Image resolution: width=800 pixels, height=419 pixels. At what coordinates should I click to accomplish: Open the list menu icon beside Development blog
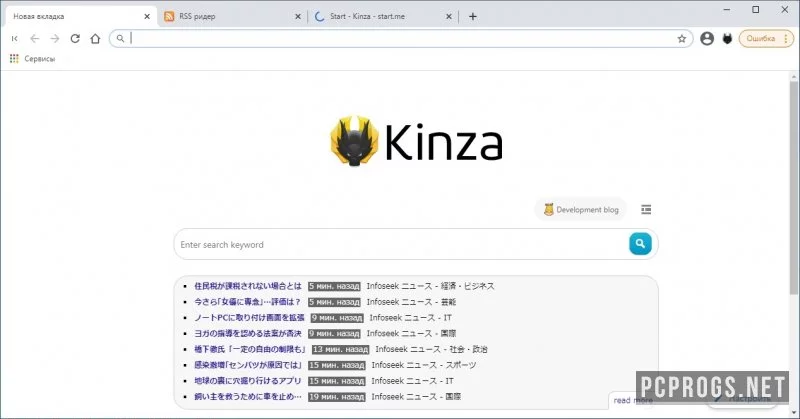click(646, 209)
